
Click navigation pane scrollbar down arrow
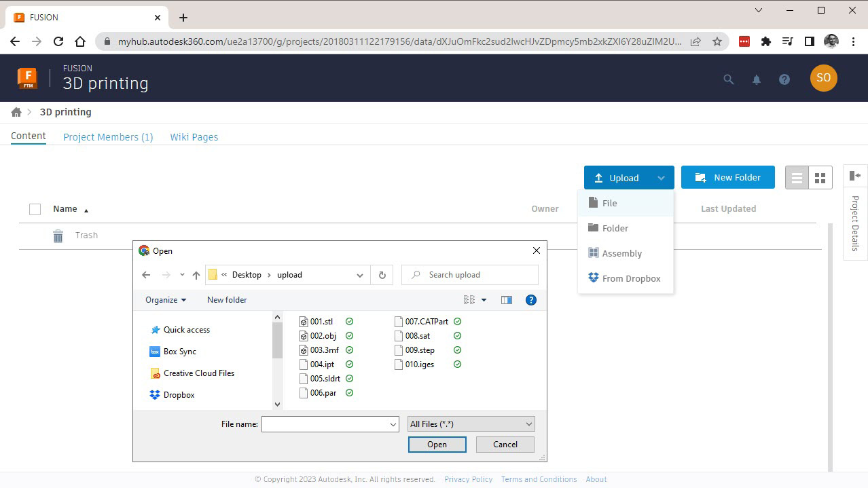pyautogui.click(x=277, y=404)
